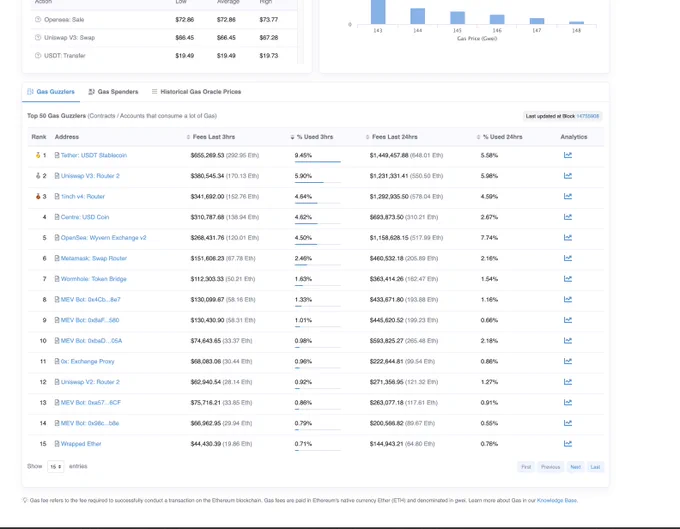
Task: Sort table by Fees Last 3hrs column
Action: click(x=211, y=137)
